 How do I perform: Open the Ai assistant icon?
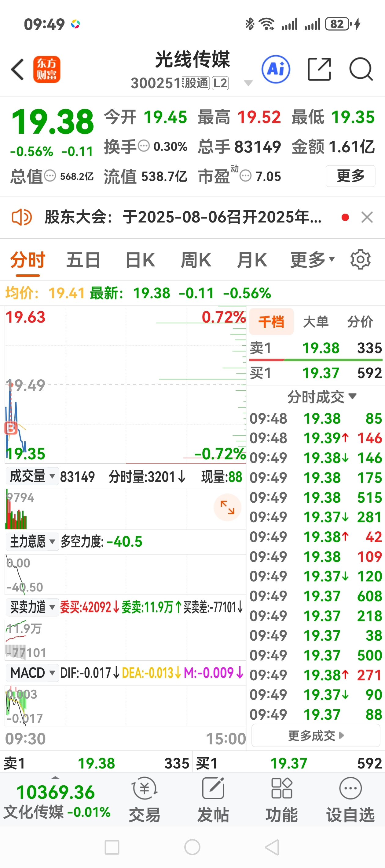click(276, 69)
